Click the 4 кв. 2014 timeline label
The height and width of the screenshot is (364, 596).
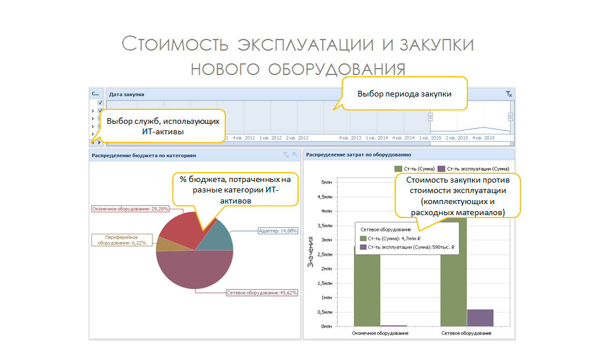click(404, 138)
